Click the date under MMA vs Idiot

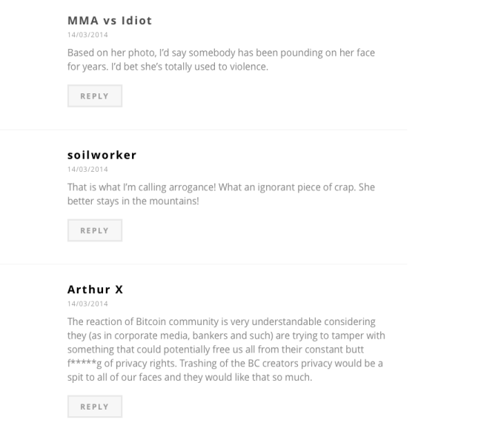pyautogui.click(x=87, y=35)
